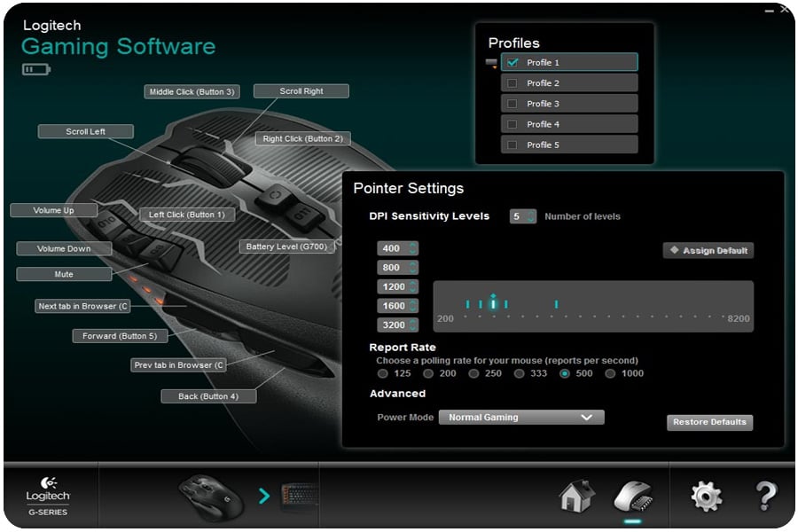Click the stepper beside 400 DPI
The width and height of the screenshot is (798, 532).
(412, 249)
